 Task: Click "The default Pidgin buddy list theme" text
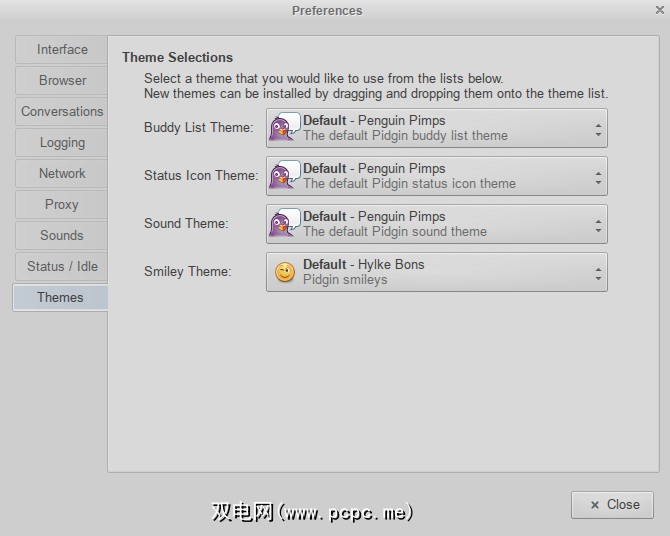(x=406, y=135)
